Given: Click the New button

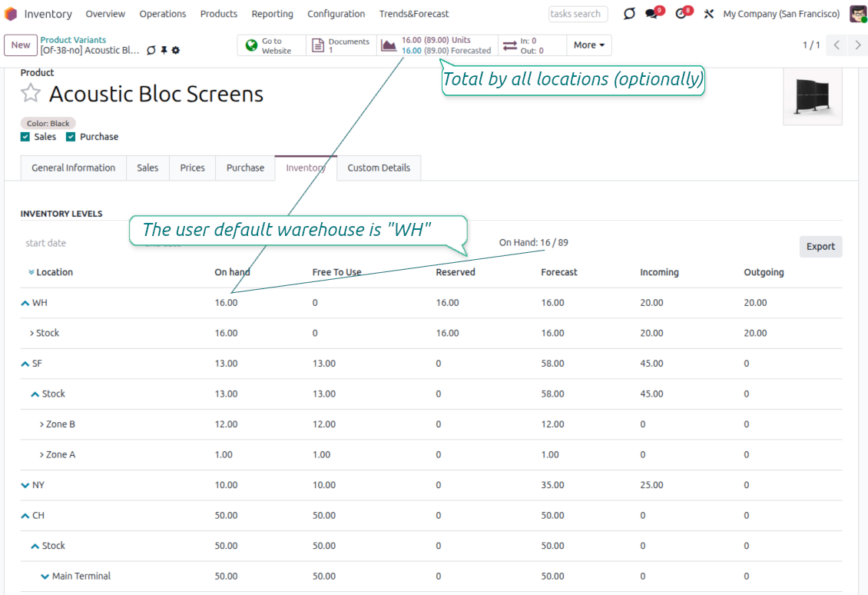Looking at the screenshot, I should [x=20, y=45].
